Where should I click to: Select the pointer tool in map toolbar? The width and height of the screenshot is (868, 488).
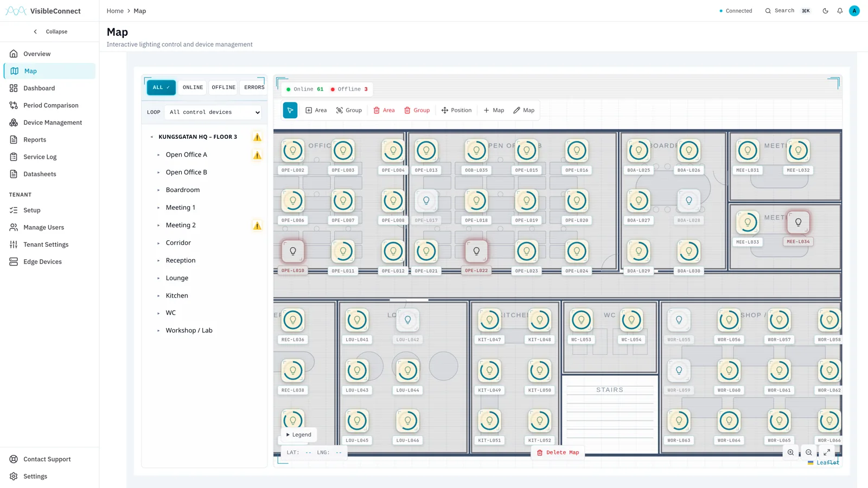[290, 110]
